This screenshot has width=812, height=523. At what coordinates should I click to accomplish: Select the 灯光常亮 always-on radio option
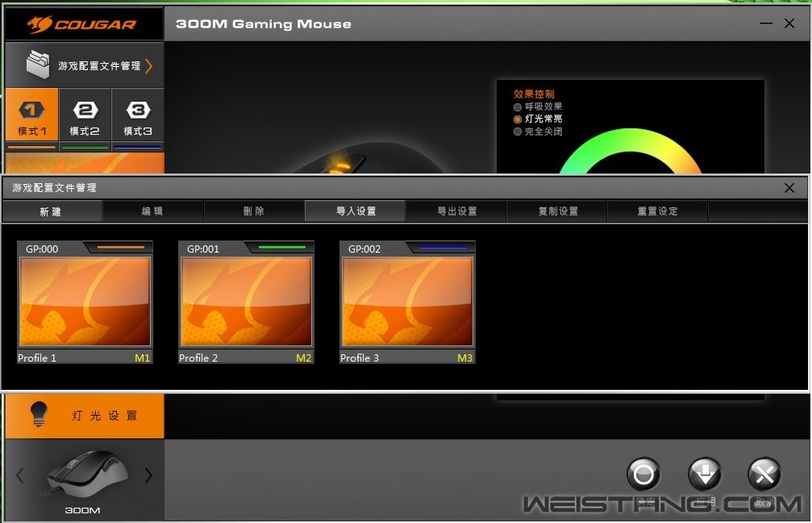point(518,119)
